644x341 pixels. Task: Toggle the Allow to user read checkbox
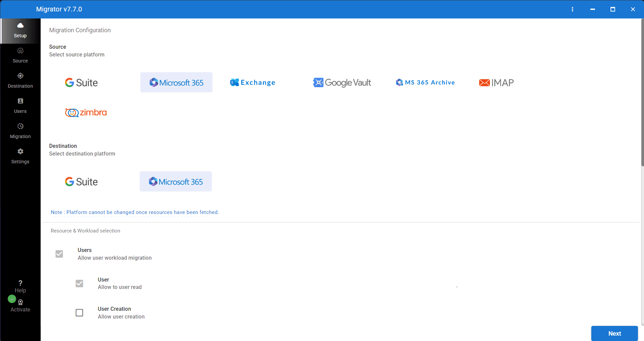tap(79, 283)
